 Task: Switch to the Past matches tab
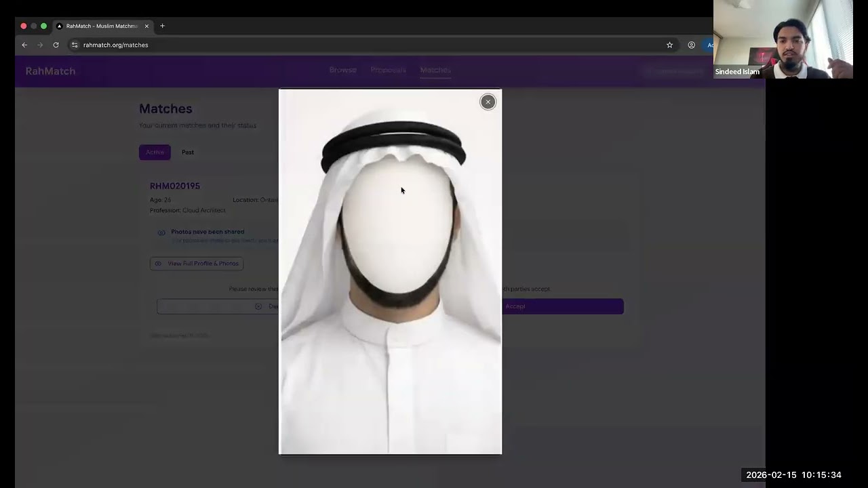(188, 152)
